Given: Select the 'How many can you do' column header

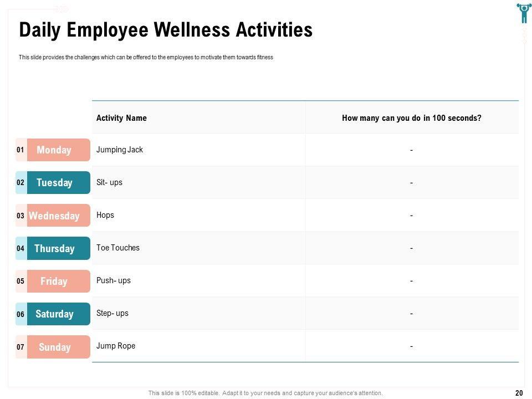Looking at the screenshot, I should point(411,118).
